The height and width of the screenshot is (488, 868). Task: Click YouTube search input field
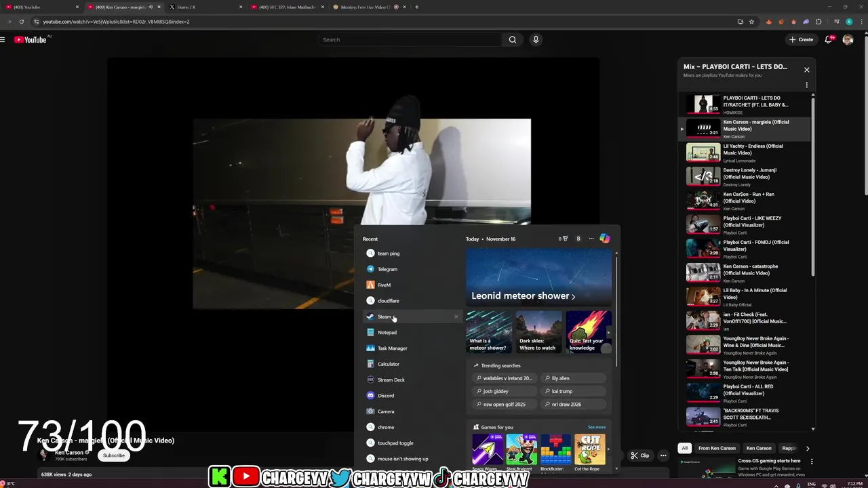point(410,40)
